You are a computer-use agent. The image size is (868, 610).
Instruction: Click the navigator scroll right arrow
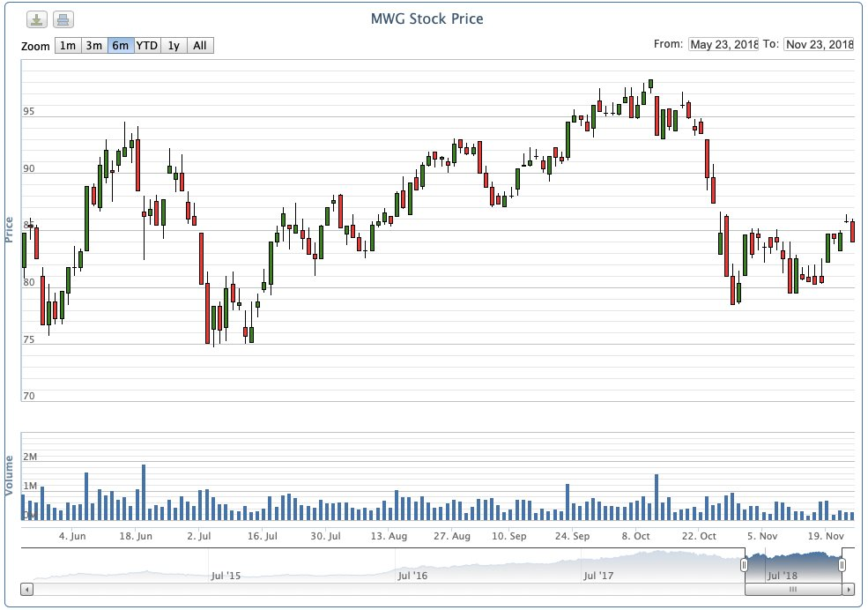(848, 589)
